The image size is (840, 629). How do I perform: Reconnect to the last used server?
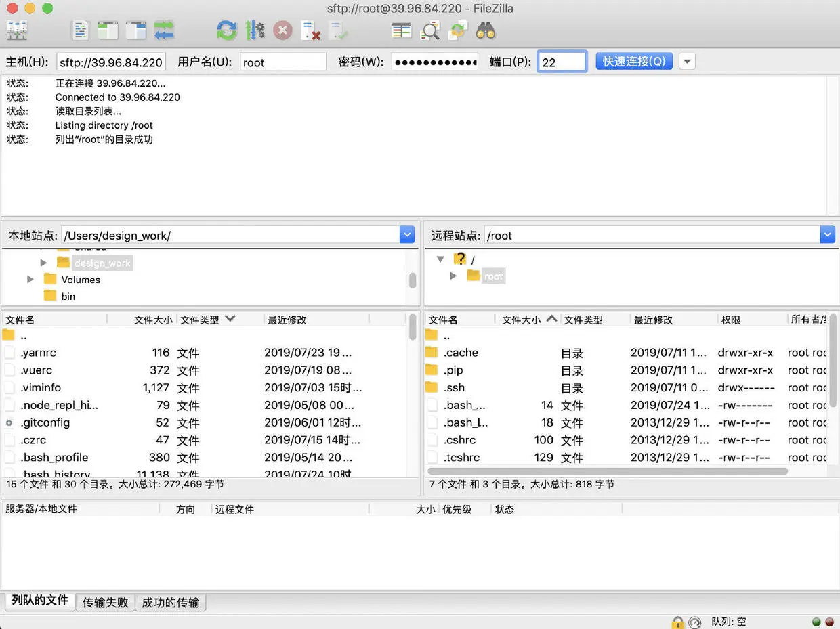[x=338, y=30]
